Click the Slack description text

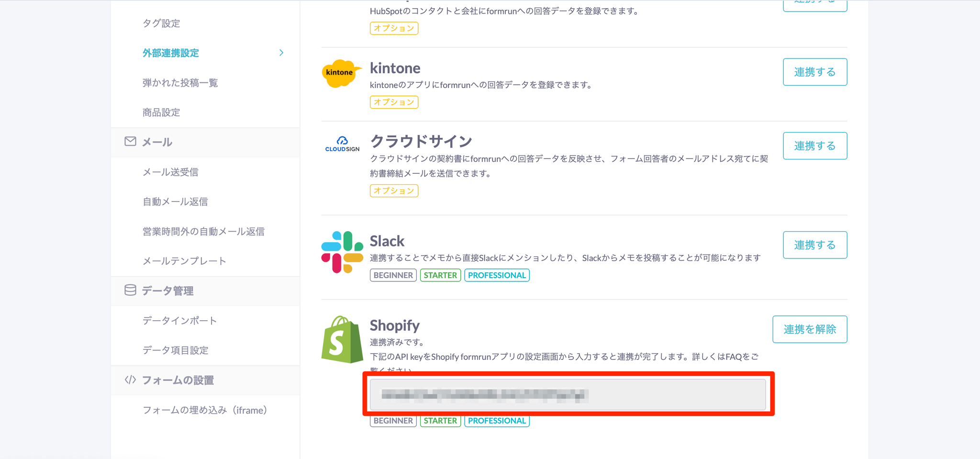coord(565,258)
